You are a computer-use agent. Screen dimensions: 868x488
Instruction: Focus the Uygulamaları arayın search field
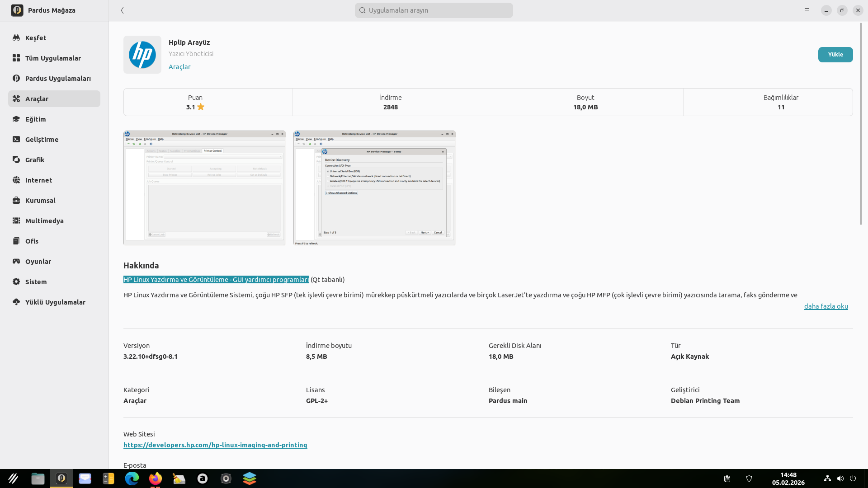click(434, 10)
